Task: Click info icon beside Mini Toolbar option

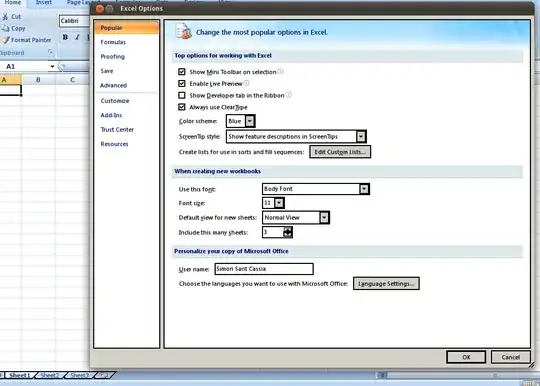Action: pos(281,71)
